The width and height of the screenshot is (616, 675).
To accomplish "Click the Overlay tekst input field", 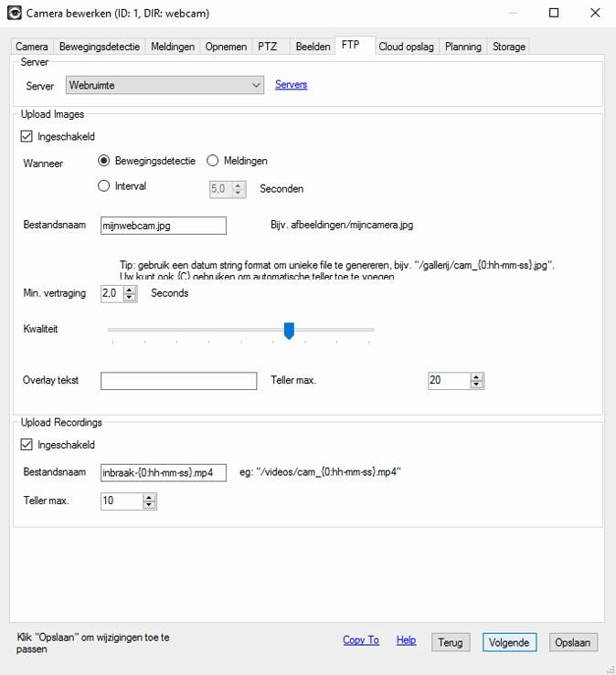I will point(178,381).
